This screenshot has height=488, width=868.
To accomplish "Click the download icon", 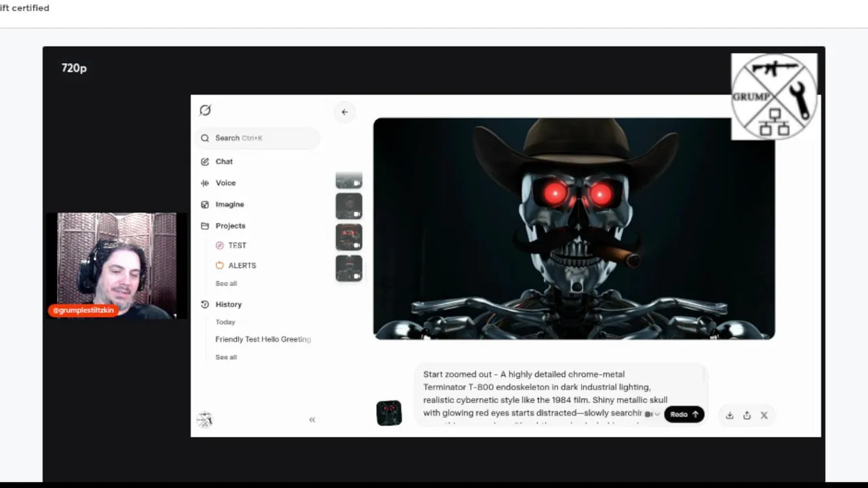I will pyautogui.click(x=730, y=415).
